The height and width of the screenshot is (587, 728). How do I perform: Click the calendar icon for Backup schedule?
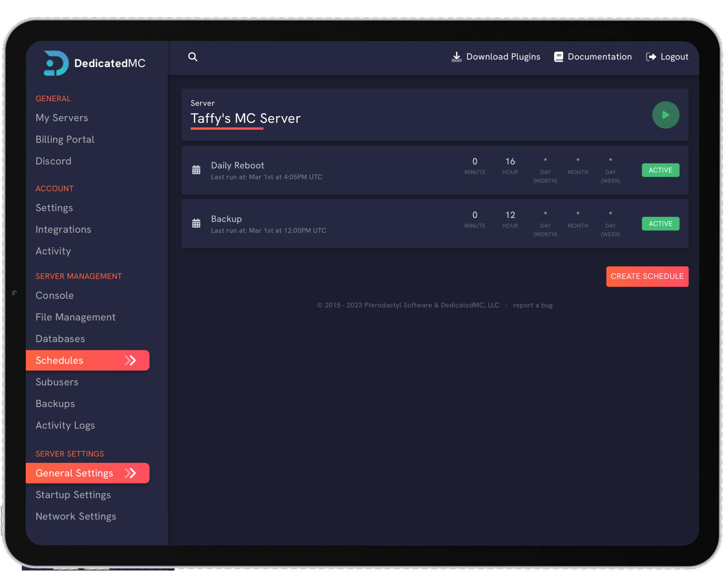[196, 223]
